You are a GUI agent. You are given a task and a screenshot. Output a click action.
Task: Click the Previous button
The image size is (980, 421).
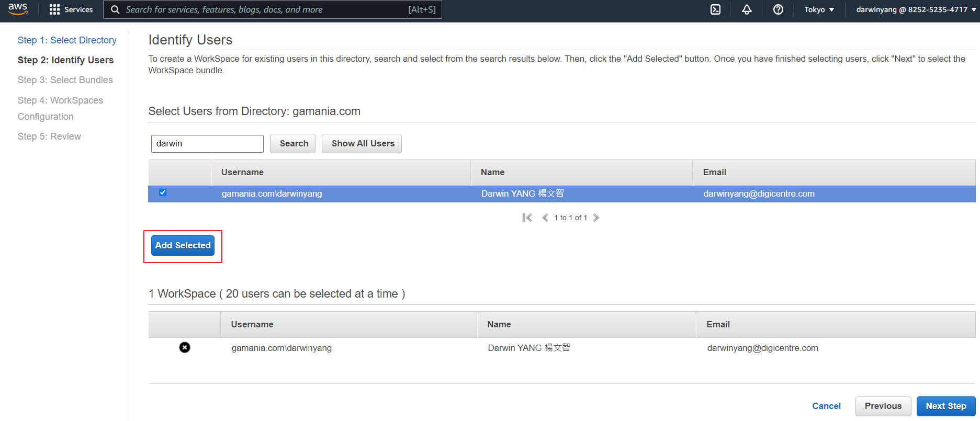(883, 406)
